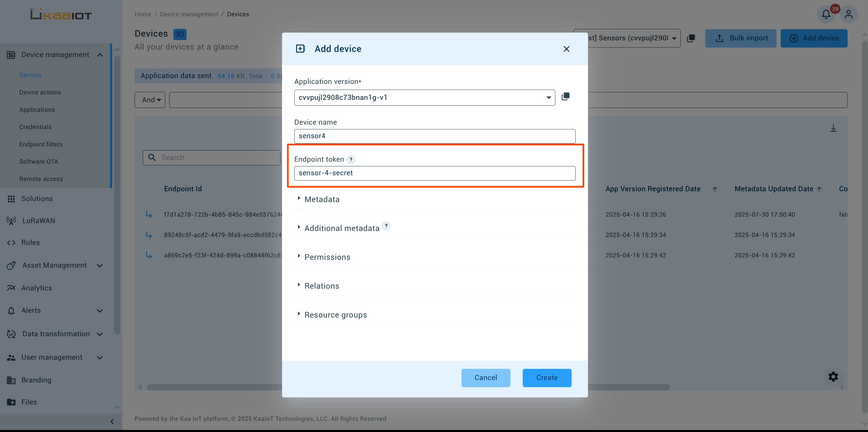Expand the Additional metadata section

tap(342, 228)
